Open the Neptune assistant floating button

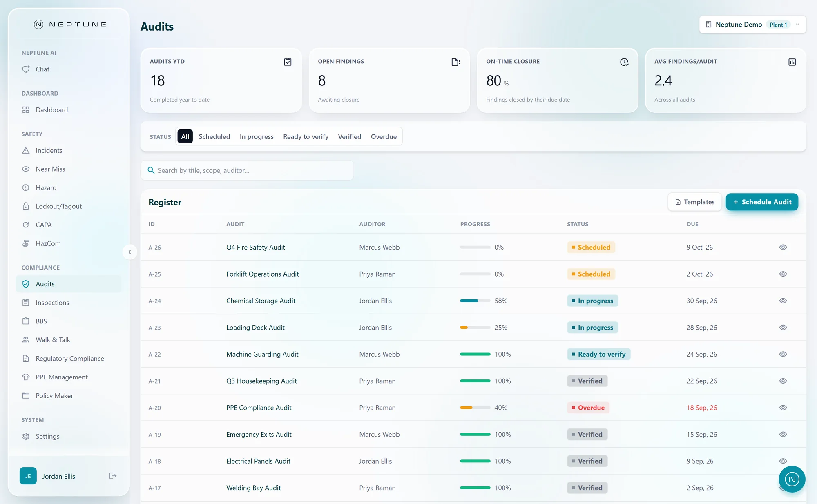(x=792, y=479)
